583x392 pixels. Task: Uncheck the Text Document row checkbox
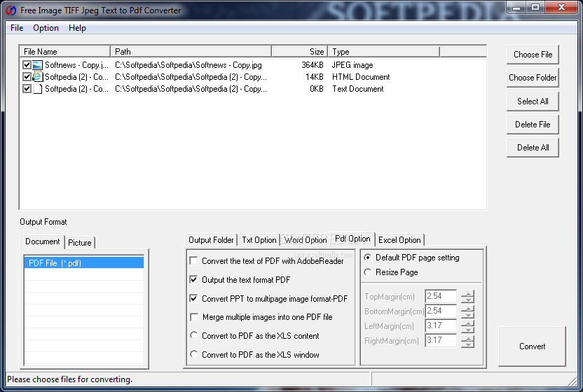pos(27,89)
